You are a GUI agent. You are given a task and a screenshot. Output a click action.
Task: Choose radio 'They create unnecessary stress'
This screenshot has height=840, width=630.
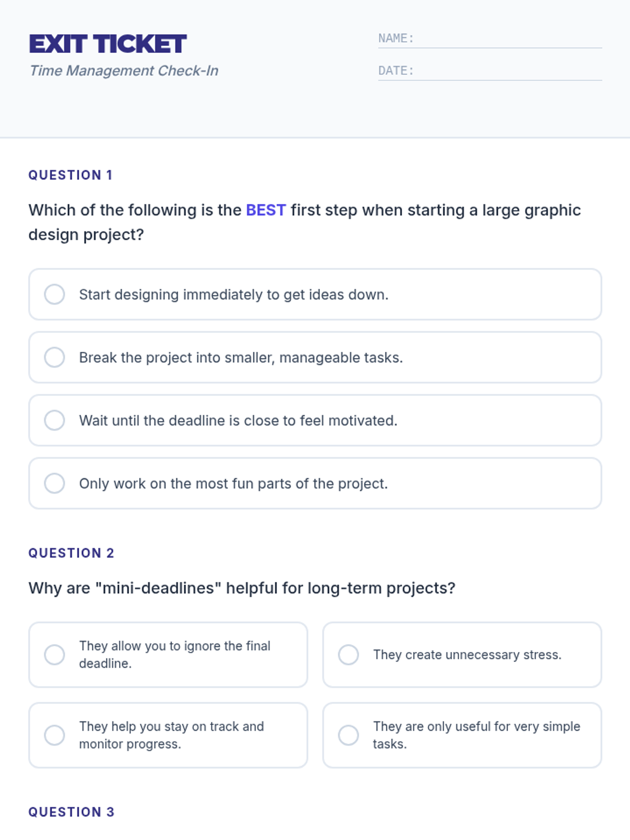coord(349,655)
